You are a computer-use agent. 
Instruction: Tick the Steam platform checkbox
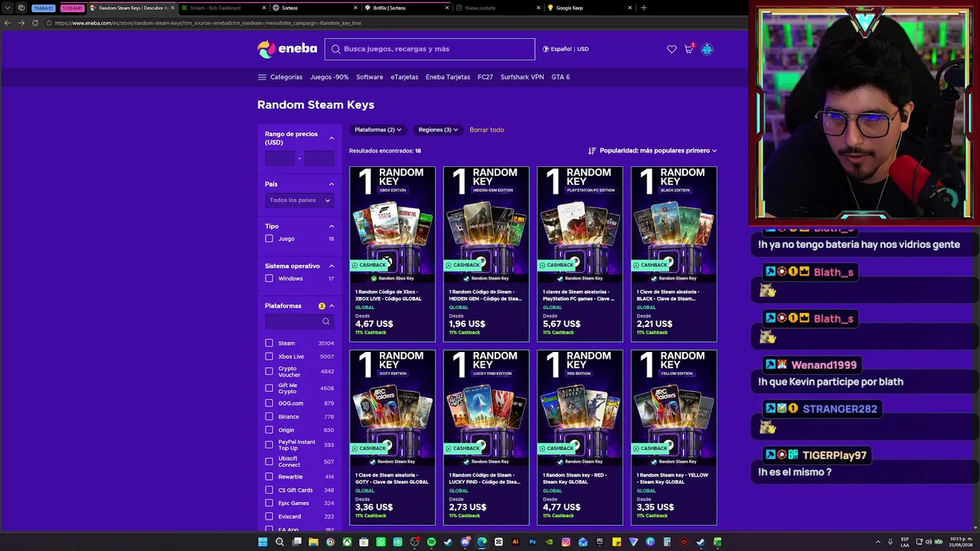(269, 343)
